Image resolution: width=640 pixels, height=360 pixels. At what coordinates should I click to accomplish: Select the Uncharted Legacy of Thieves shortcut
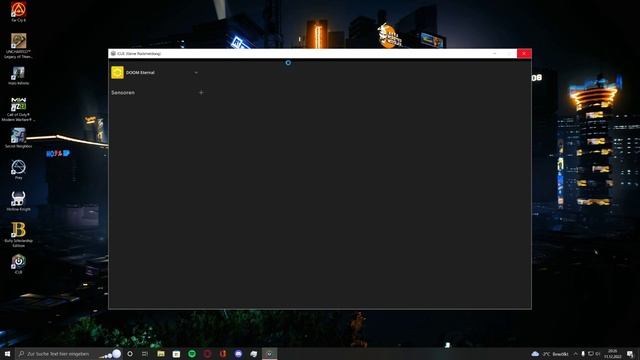[x=18, y=46]
